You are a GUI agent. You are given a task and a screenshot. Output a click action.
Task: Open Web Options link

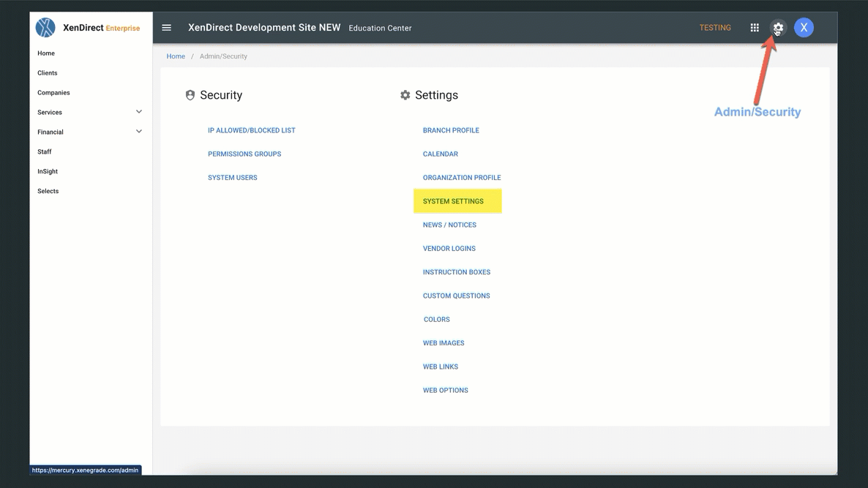[445, 391]
